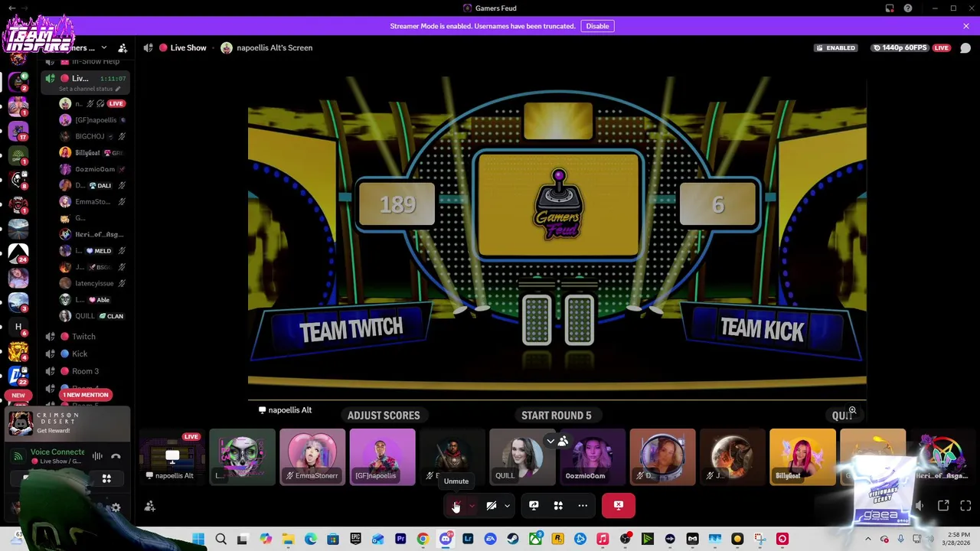
Task: Enter full screen mode icon
Action: 965,506
